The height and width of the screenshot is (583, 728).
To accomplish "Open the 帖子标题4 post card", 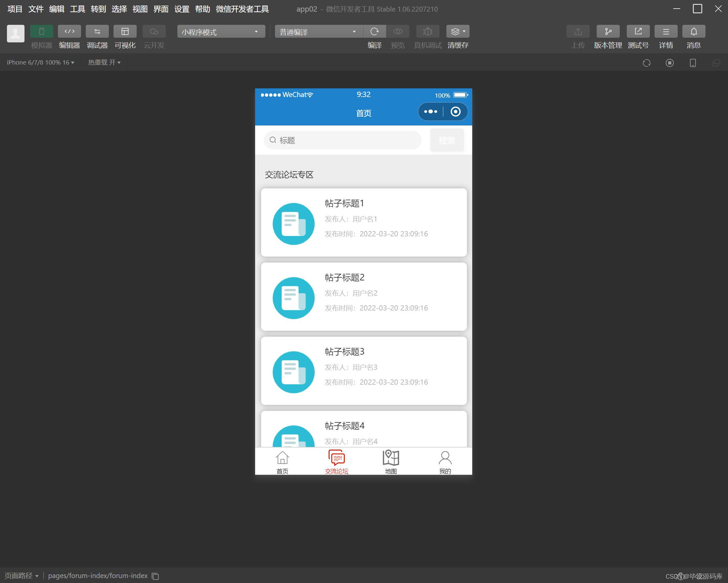I will click(x=364, y=429).
